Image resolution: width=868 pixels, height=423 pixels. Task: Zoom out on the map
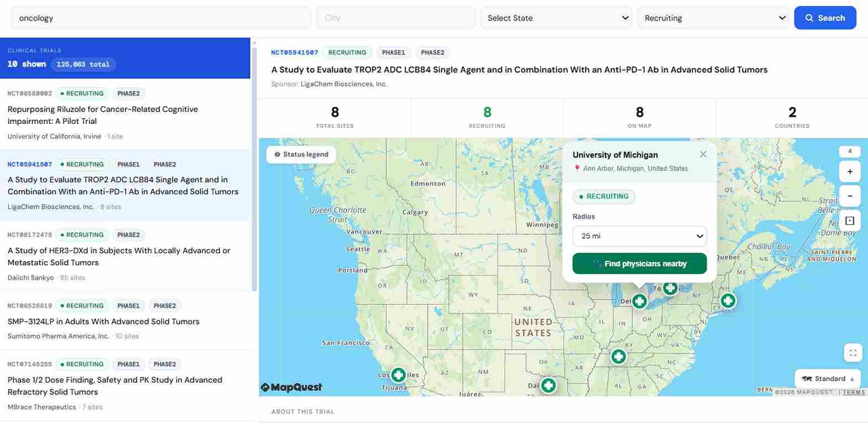coord(850,196)
